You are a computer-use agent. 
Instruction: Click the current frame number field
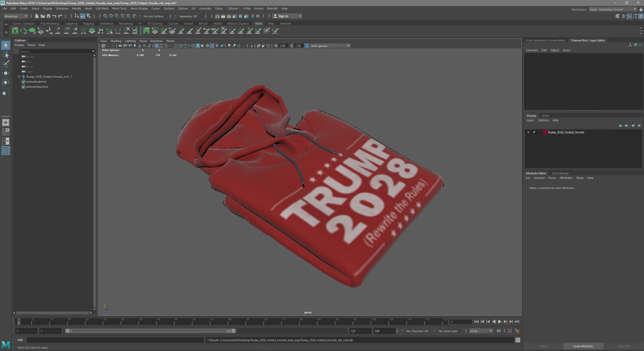click(461, 321)
